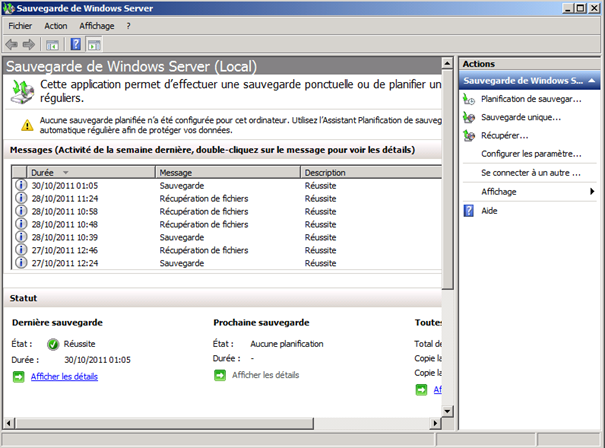Click green arrow icon under Toutes column
The image size is (605, 448).
[421, 390]
